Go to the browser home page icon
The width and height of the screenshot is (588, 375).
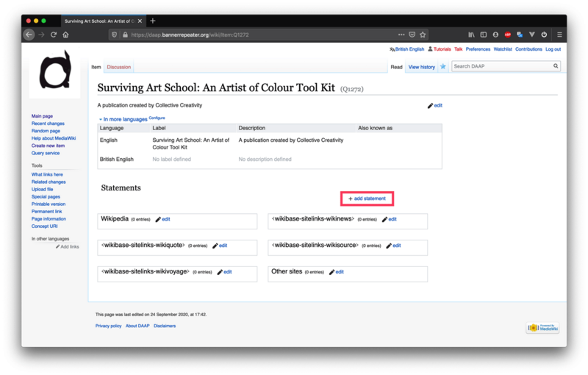point(65,35)
